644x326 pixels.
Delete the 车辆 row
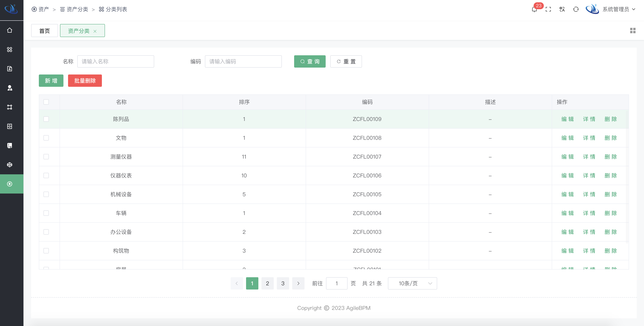tap(611, 213)
